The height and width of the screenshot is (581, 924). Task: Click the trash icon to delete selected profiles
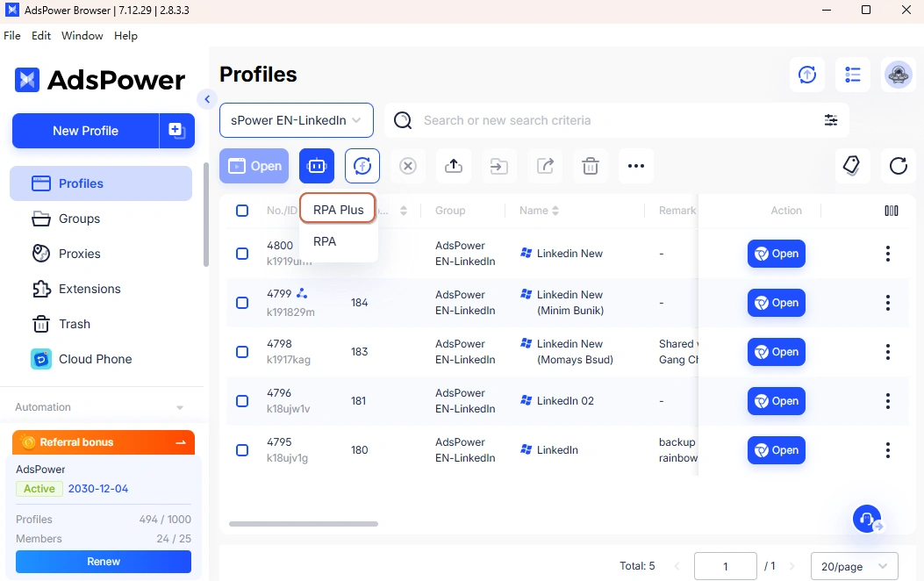[x=590, y=165]
